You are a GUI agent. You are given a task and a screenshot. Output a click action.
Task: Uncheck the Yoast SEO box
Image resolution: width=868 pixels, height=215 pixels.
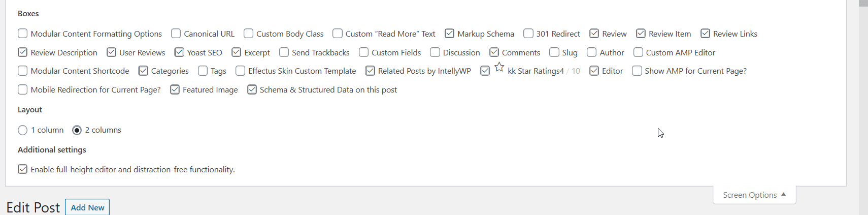coord(179,52)
